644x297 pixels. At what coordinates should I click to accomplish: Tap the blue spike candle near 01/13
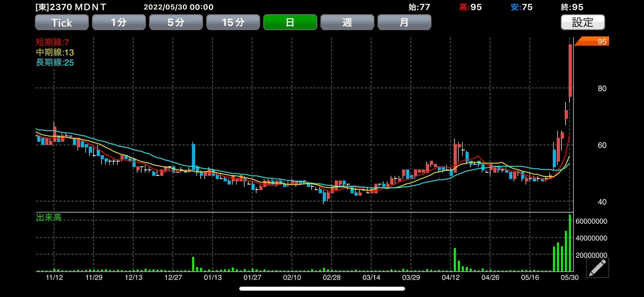(194, 157)
